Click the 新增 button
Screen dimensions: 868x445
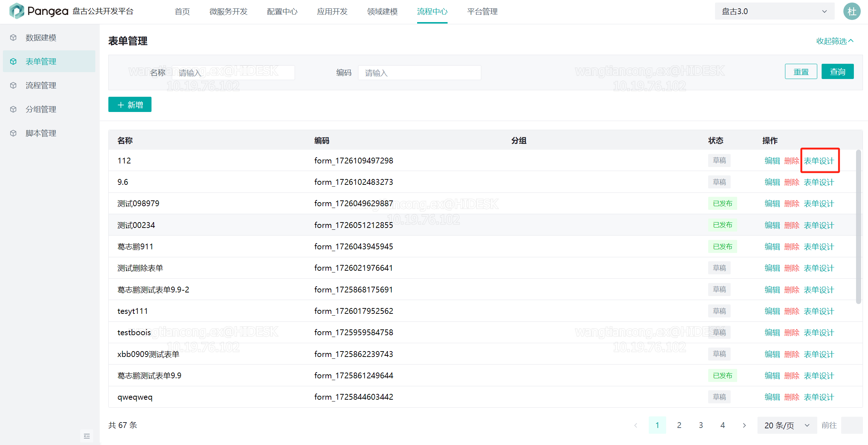click(130, 105)
